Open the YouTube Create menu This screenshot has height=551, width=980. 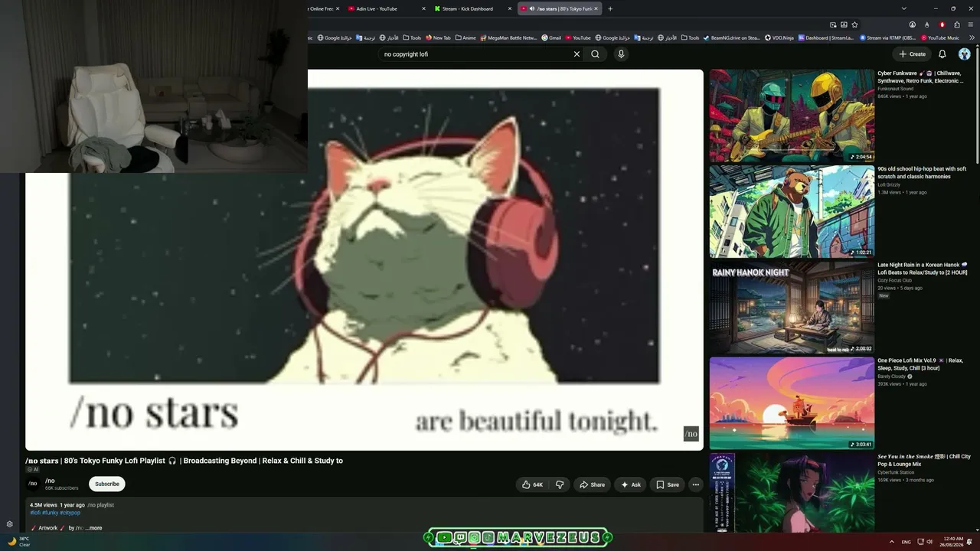click(912, 54)
